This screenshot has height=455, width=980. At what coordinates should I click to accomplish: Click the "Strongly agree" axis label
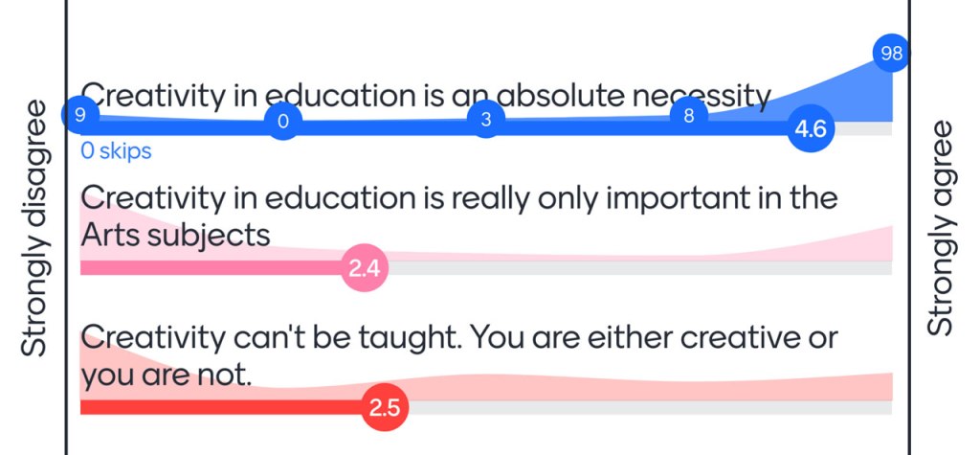pos(942,227)
